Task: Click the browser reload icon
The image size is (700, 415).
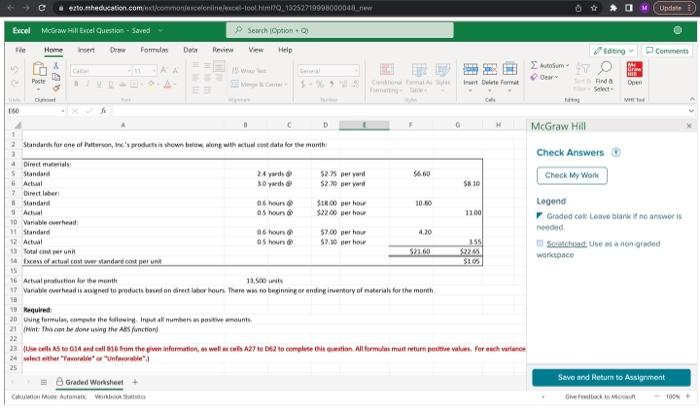Action: tap(42, 8)
